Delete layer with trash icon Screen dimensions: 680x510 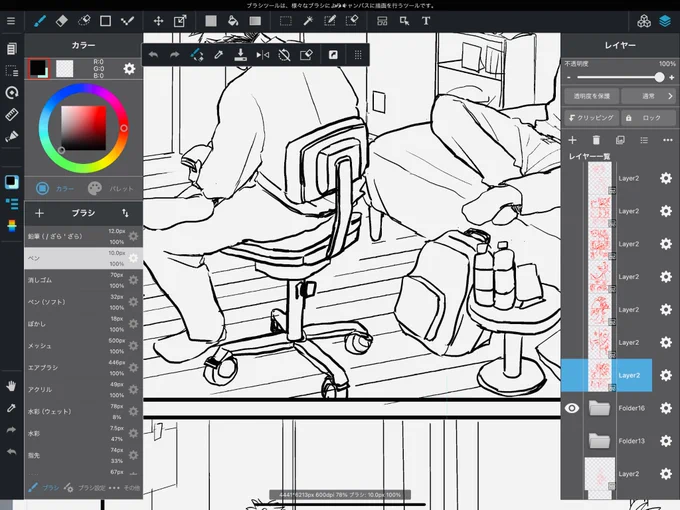596,140
